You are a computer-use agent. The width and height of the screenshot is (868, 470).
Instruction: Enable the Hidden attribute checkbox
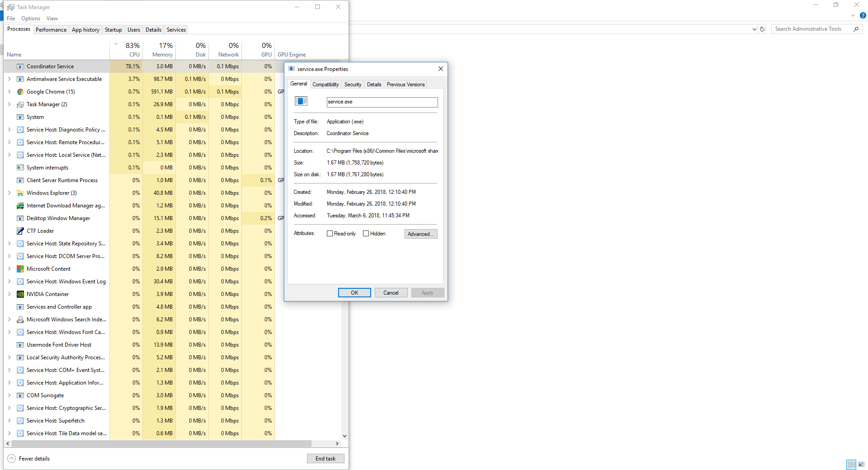(366, 234)
